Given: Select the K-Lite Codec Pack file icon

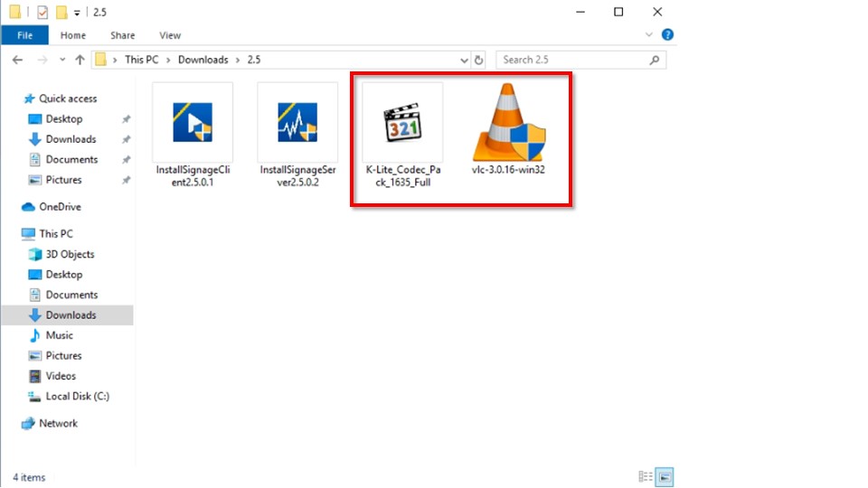Looking at the screenshot, I should click(401, 126).
